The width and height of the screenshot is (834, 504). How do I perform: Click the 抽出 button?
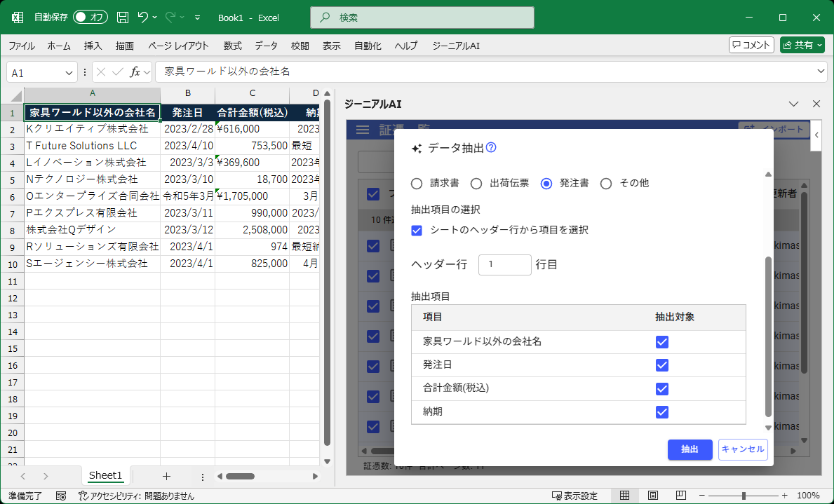pyautogui.click(x=690, y=449)
